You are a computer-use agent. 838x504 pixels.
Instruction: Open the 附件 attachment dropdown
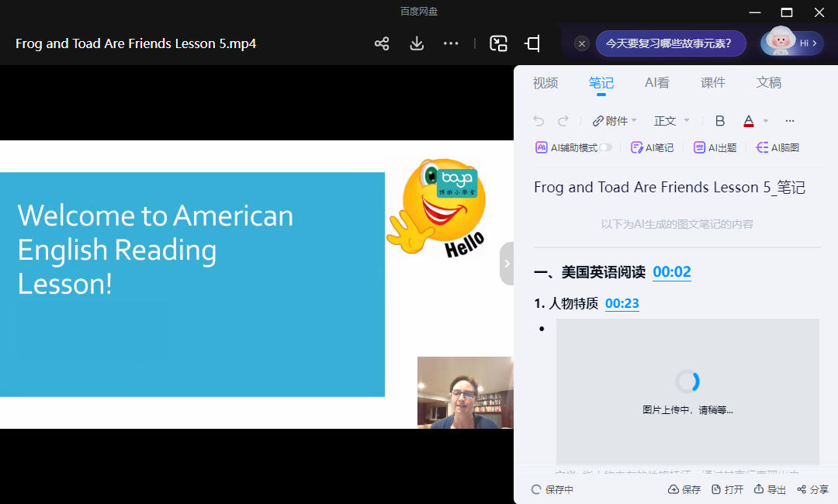(x=615, y=121)
